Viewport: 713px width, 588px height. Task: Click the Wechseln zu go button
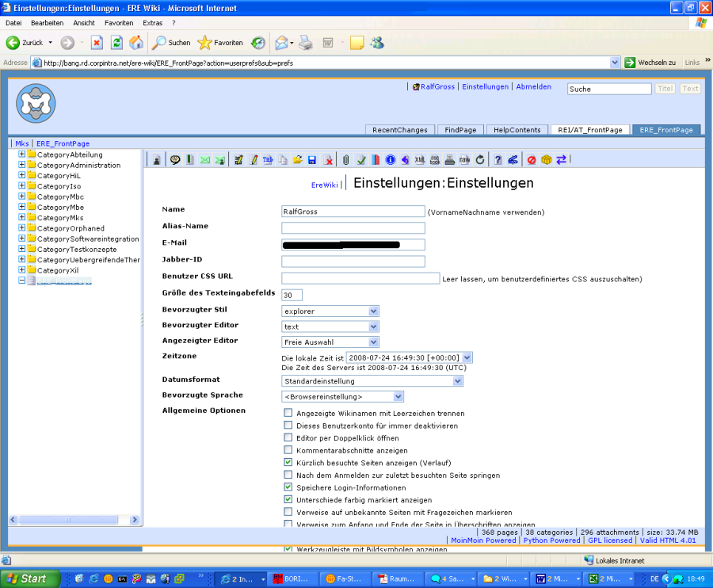650,63
